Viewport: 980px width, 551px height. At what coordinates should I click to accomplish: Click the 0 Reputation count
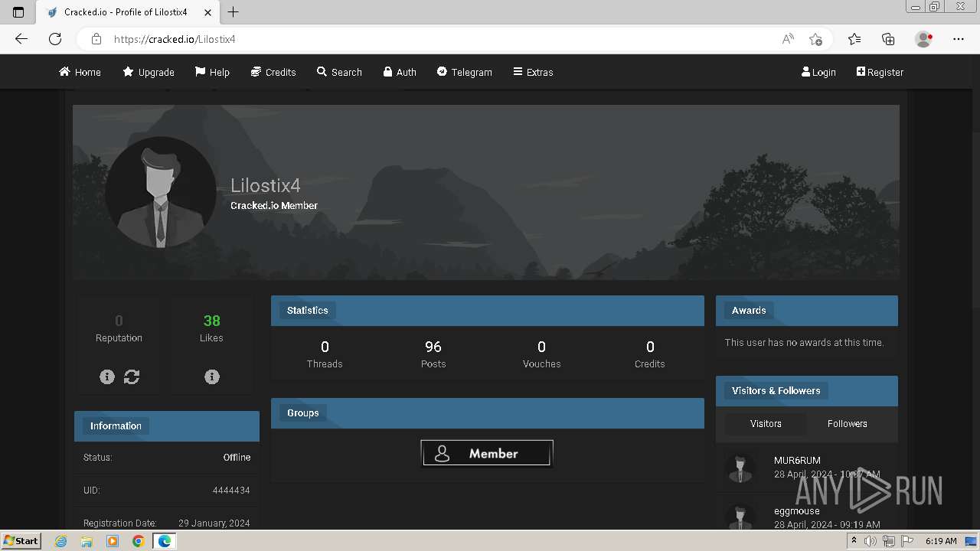click(119, 321)
